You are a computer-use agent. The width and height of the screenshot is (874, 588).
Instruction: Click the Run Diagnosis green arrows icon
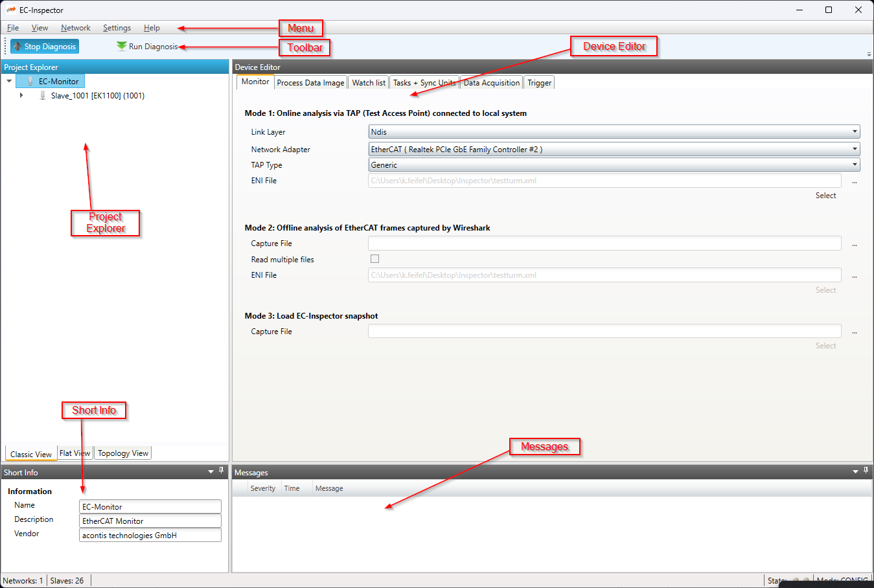(121, 46)
